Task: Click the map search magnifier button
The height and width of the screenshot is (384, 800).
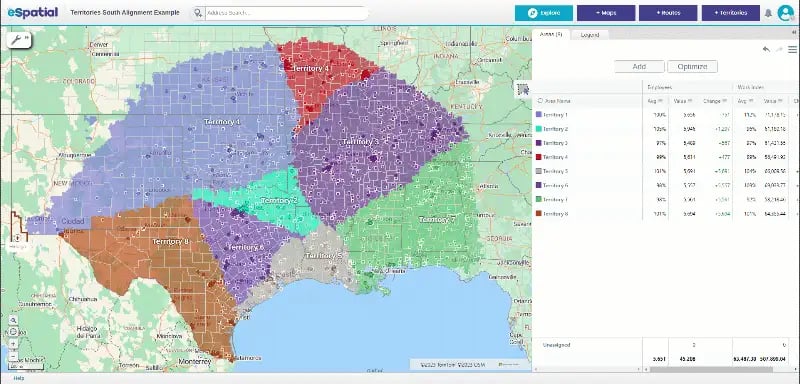Action: coord(13,320)
